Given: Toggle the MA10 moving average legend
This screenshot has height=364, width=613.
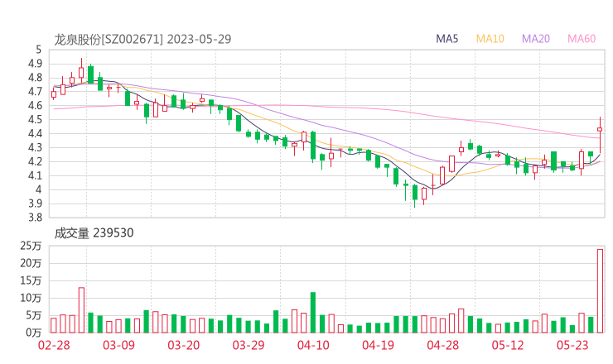Looking at the screenshot, I should click(x=490, y=39).
